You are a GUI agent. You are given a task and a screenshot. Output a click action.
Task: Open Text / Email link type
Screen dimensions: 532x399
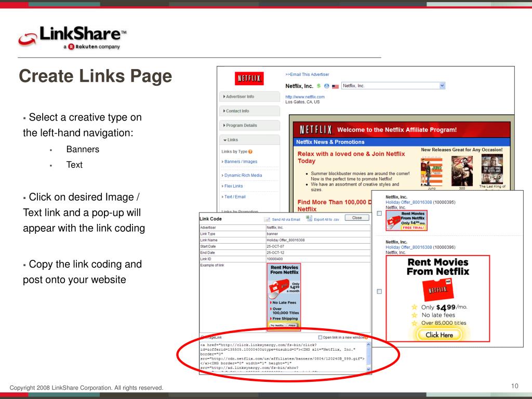point(235,197)
